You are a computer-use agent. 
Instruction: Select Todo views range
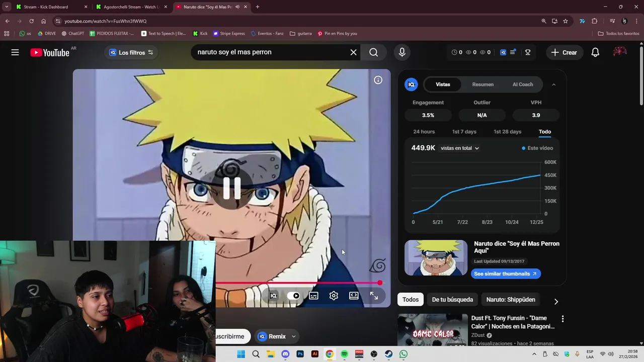[x=545, y=132]
